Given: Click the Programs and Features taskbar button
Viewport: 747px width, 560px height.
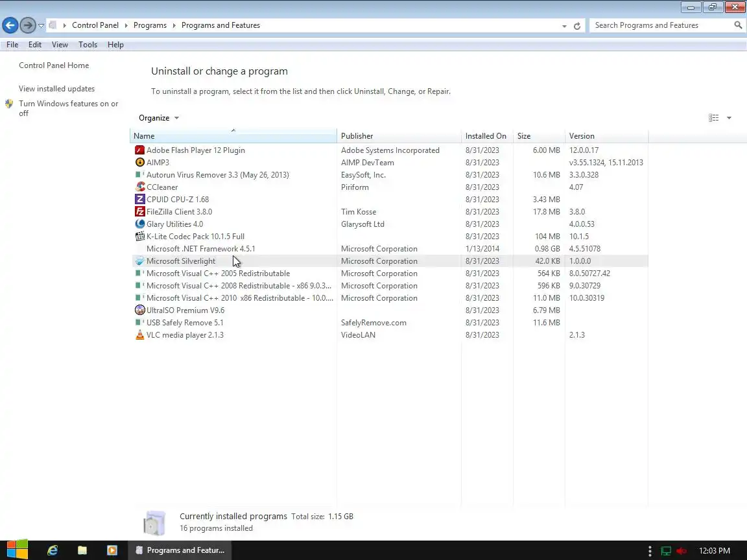Looking at the screenshot, I should coord(180,550).
